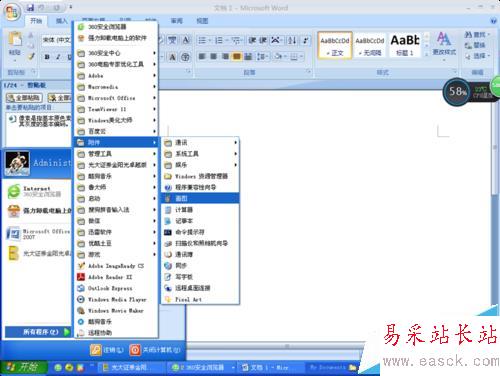
Task: Click Word help icon at ribbon right
Action: 493,21
